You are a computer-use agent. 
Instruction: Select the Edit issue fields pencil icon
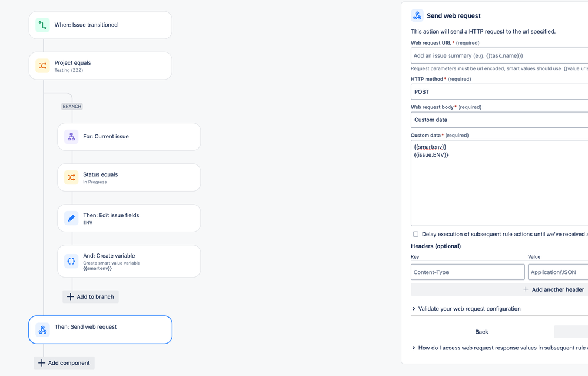coord(71,218)
